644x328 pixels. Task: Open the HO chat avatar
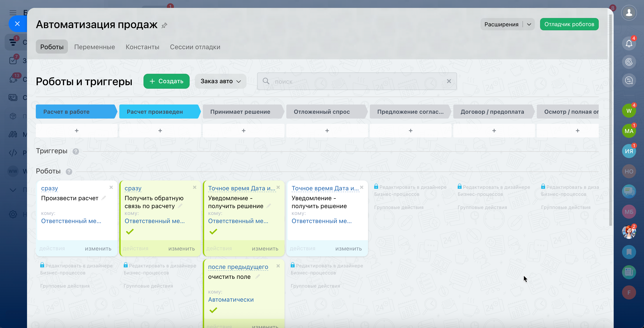(629, 171)
